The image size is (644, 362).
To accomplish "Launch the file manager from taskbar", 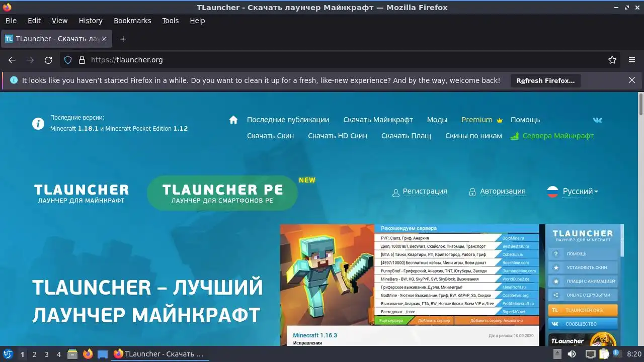I will [72, 354].
